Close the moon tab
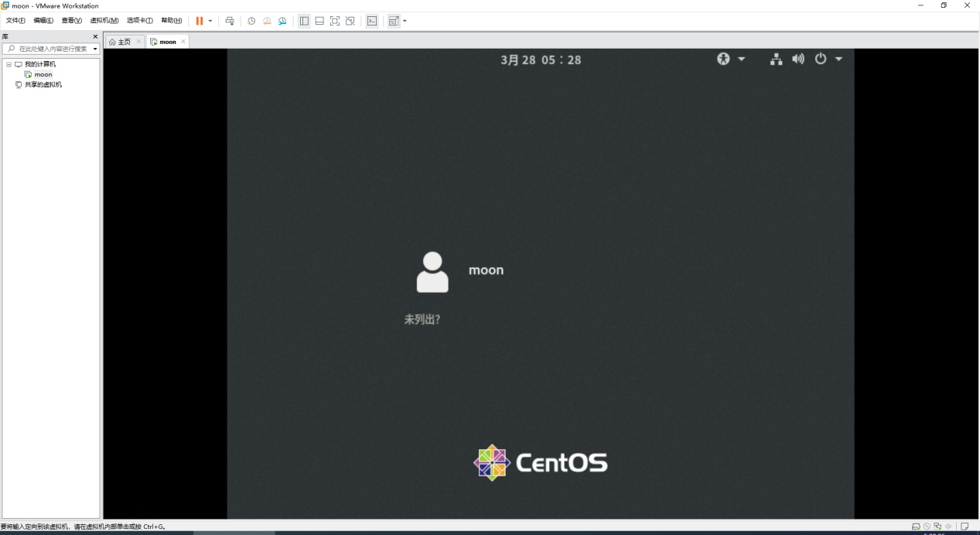 click(183, 42)
